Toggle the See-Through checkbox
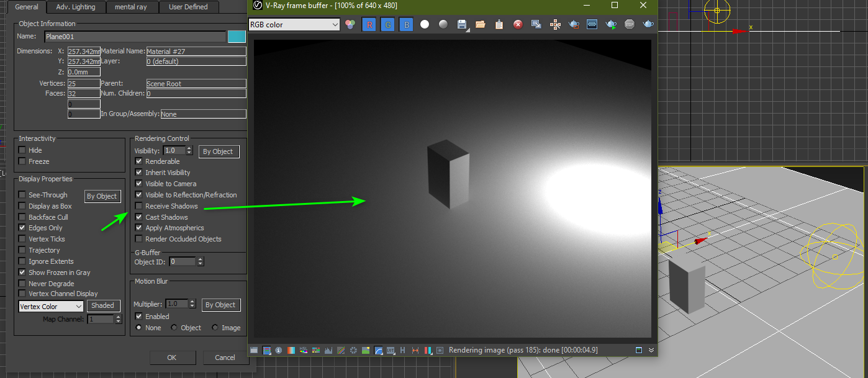The height and width of the screenshot is (378, 868). click(22, 195)
